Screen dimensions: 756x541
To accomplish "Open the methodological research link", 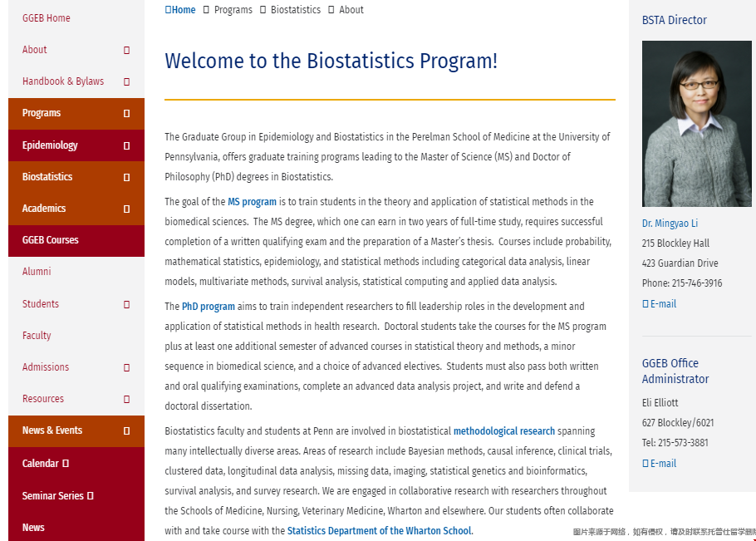I will [x=503, y=431].
